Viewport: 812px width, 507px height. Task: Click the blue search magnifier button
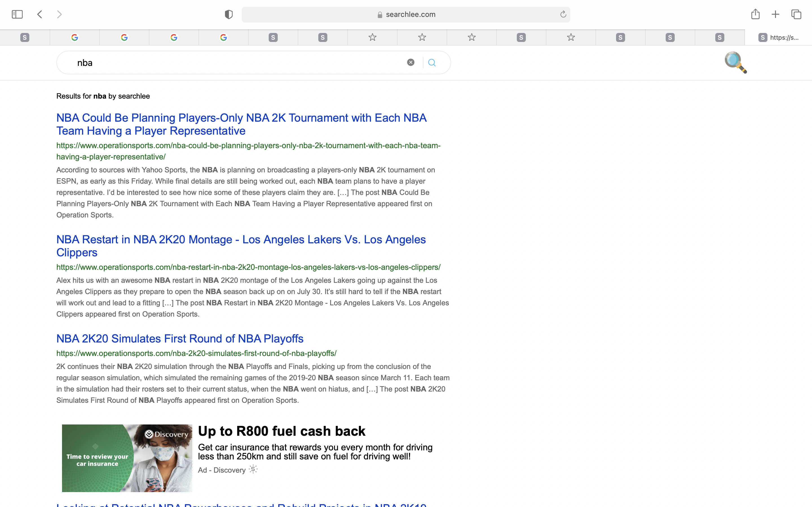[432, 63]
